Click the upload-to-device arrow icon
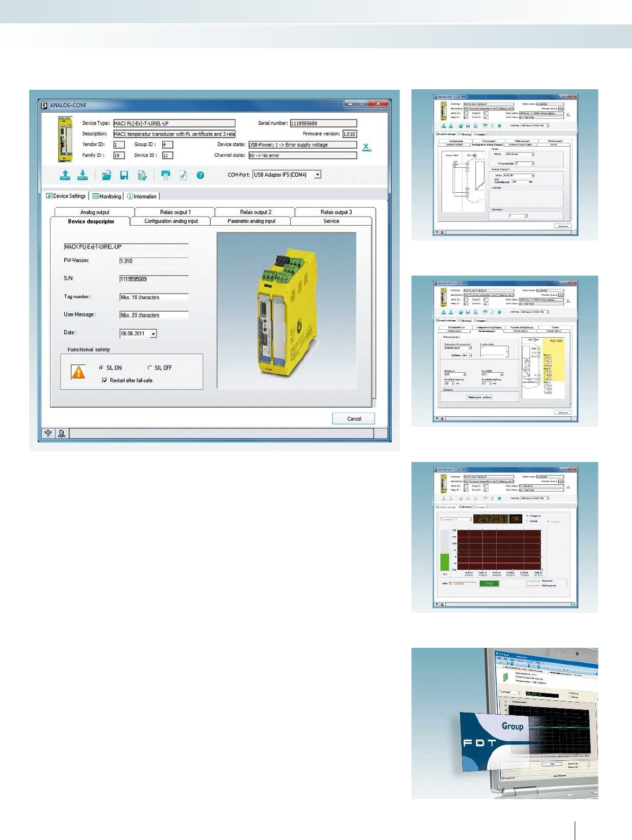The height and width of the screenshot is (840, 632). (65, 175)
